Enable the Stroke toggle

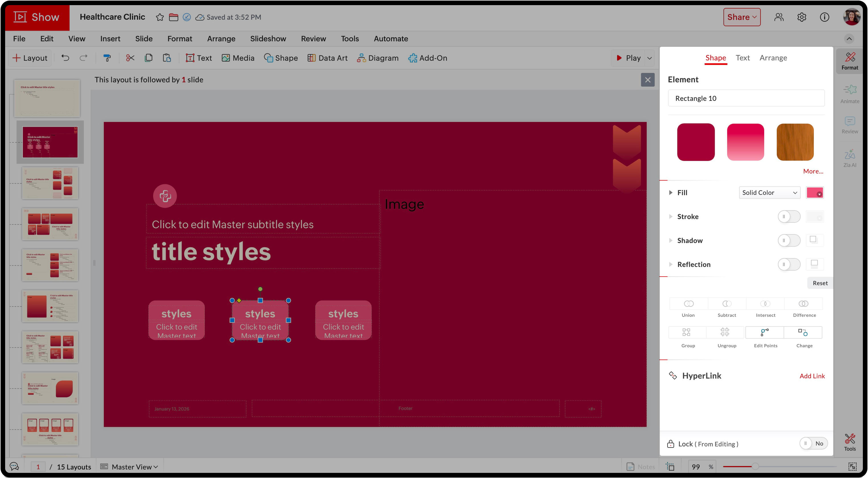point(788,216)
